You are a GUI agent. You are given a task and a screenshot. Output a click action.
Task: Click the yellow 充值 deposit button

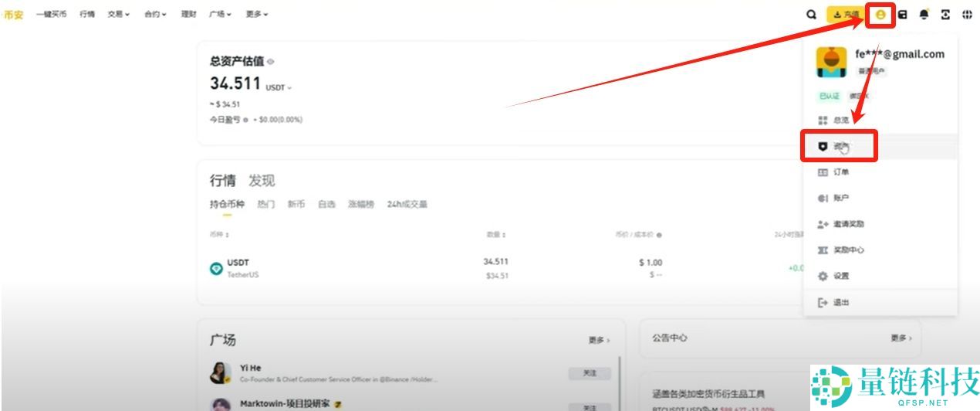(x=846, y=14)
